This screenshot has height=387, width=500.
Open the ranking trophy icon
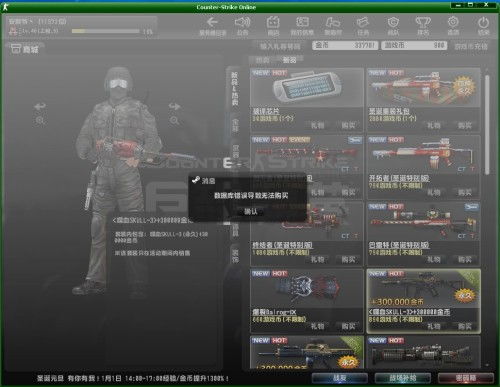click(x=423, y=23)
